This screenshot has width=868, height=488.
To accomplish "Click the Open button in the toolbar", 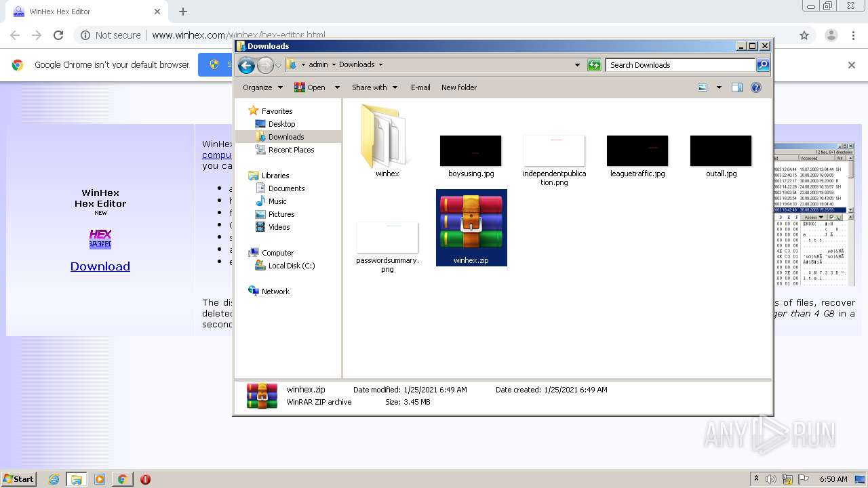I will 309,87.
